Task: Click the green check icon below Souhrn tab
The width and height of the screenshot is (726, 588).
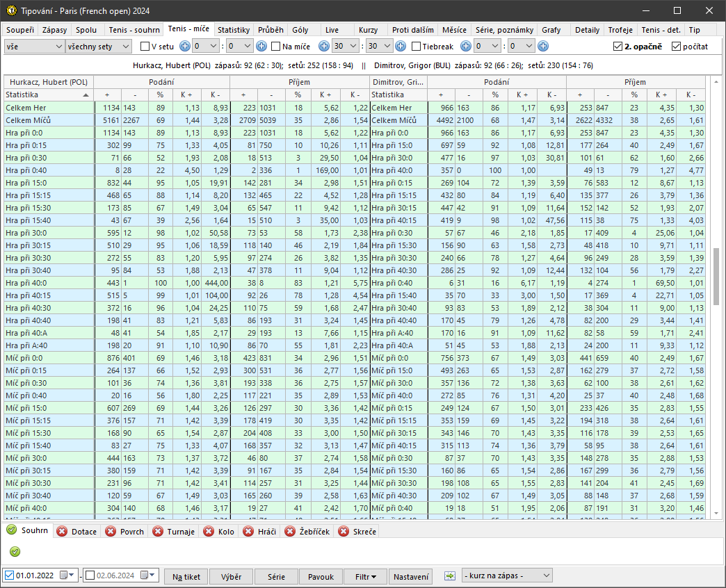Action: (15, 551)
